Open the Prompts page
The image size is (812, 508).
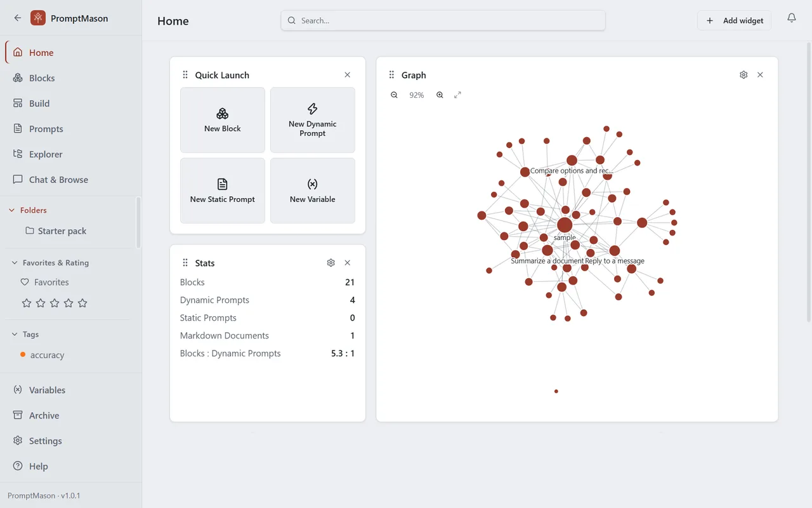click(x=71, y=129)
